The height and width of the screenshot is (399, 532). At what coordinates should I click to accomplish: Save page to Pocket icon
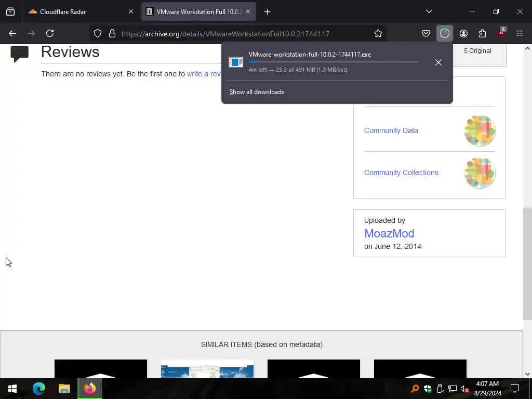pyautogui.click(x=426, y=33)
